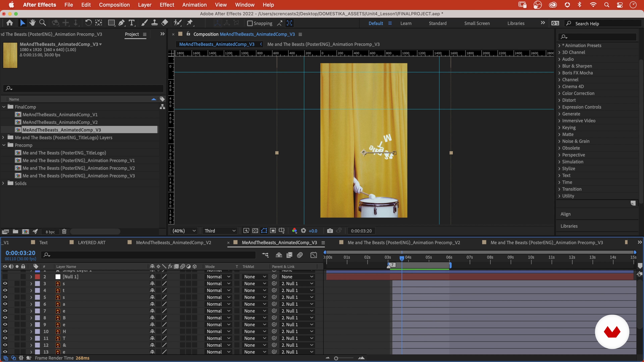Switch to Small Screen workspace
The width and height of the screenshot is (644, 362).
(x=477, y=23)
